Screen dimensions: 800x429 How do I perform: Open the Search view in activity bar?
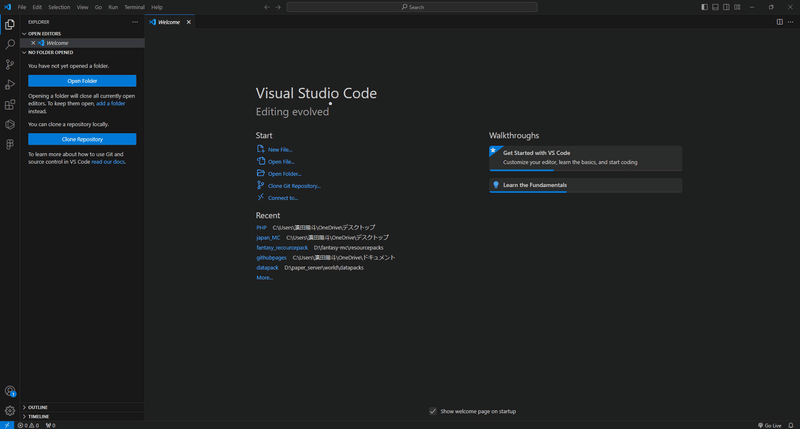(10, 44)
